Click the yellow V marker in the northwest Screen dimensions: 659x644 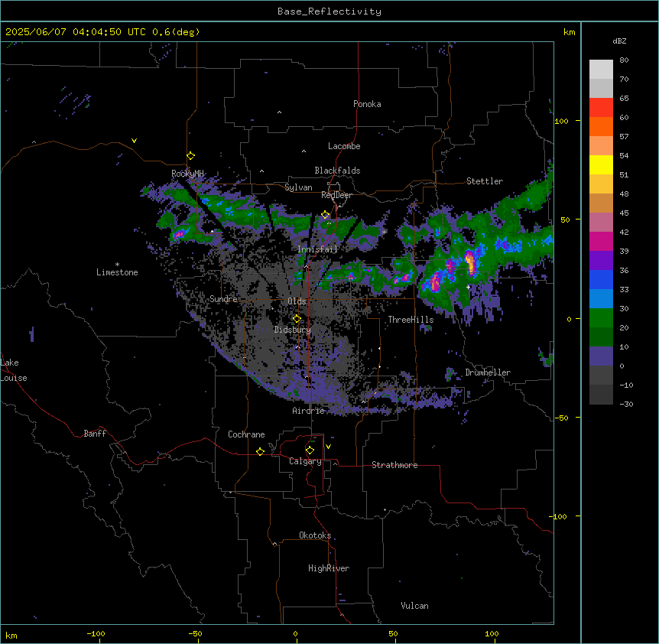(x=134, y=141)
